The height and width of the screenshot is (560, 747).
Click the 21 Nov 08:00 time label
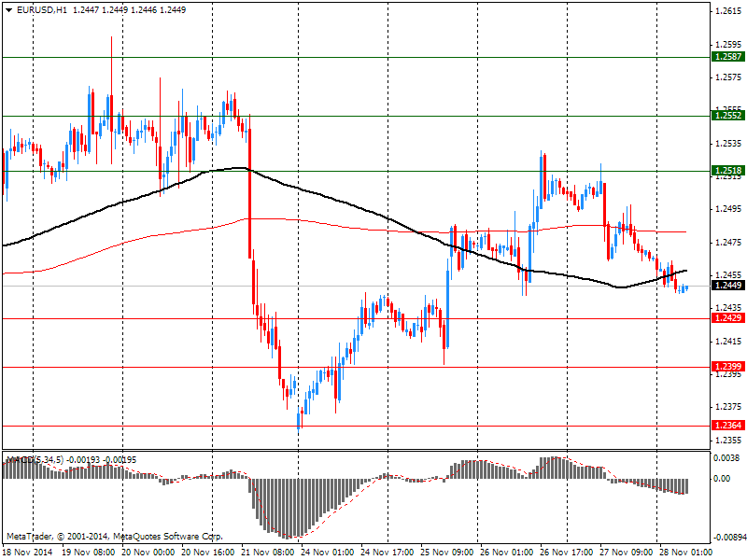click(267, 553)
